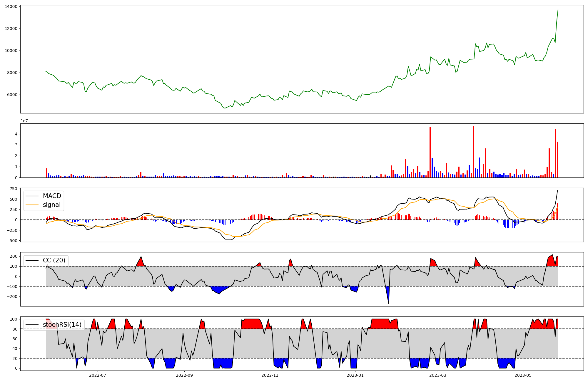Click the -500 tick on MACD axis
The height and width of the screenshot is (382, 588).
pos(12,241)
